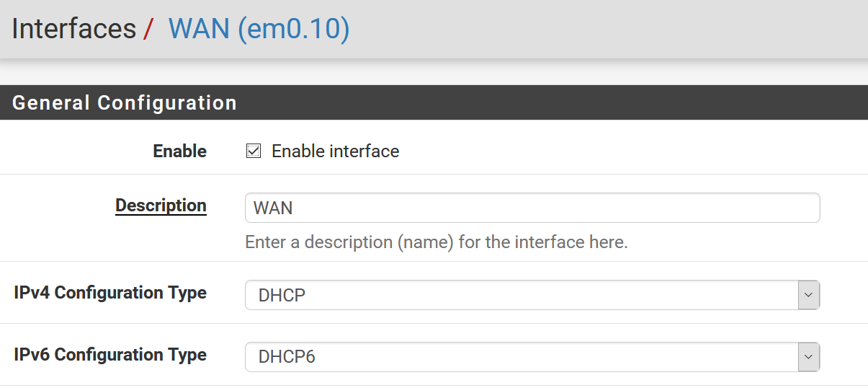This screenshot has width=868, height=388.
Task: Open the Interfaces breadcrumb link
Action: (x=73, y=29)
